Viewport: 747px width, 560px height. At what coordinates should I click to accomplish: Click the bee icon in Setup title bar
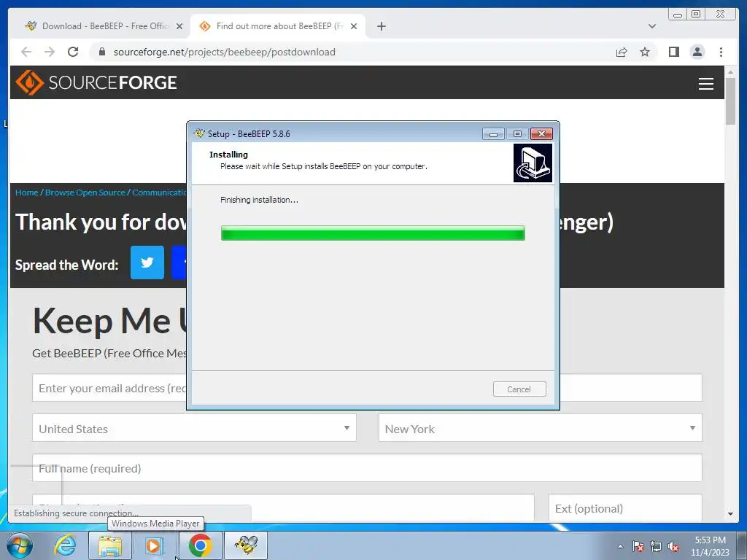pyautogui.click(x=199, y=133)
